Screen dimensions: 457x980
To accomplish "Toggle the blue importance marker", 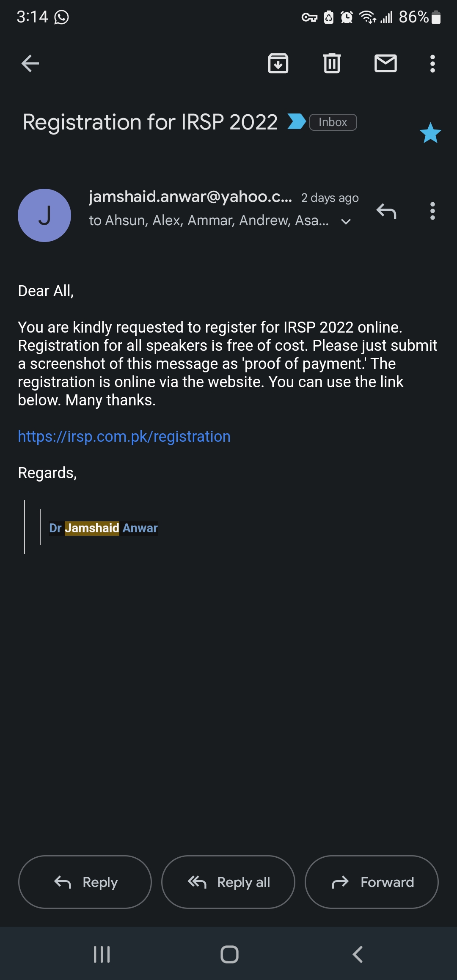I will click(297, 122).
